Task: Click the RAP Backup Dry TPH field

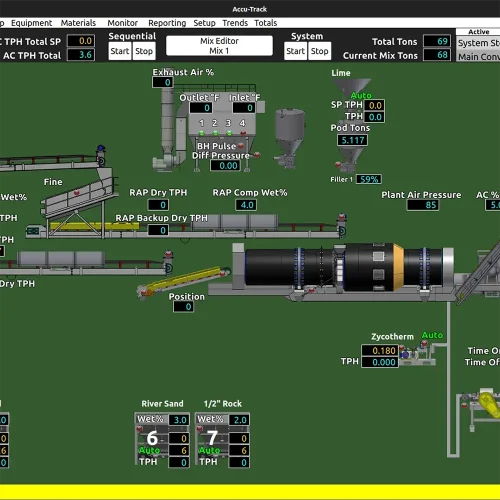Action: [x=158, y=230]
